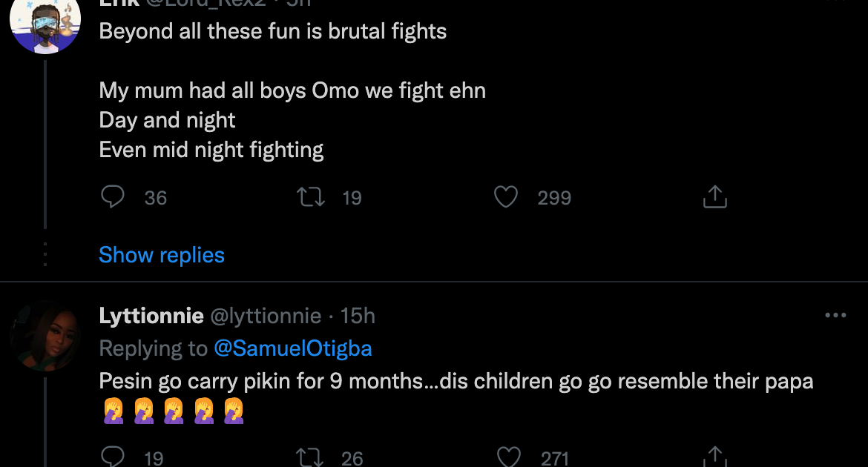Open more options on Lyttionnie's tweet
The height and width of the screenshot is (467, 868).
tap(835, 316)
